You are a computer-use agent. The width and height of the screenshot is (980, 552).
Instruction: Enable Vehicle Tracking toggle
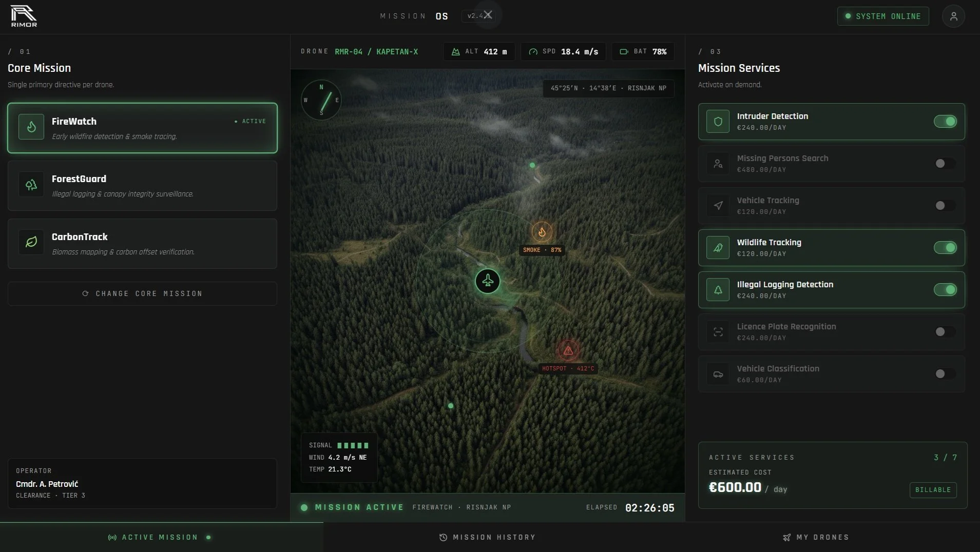[945, 206]
